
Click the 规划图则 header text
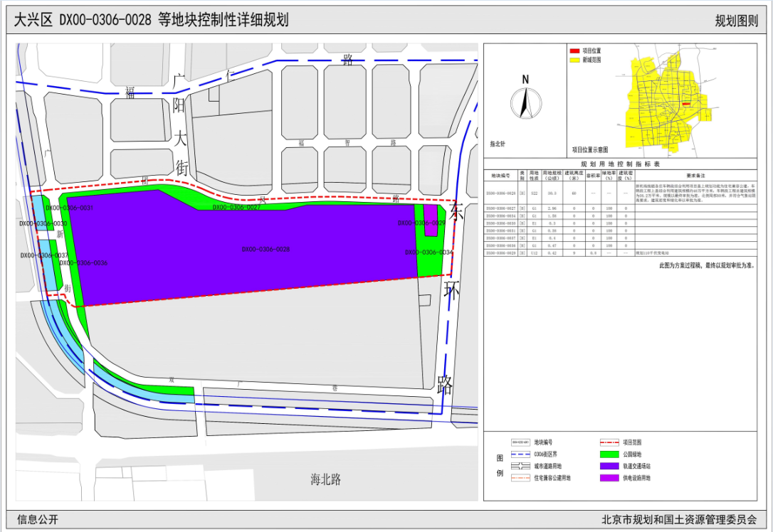tap(736, 21)
